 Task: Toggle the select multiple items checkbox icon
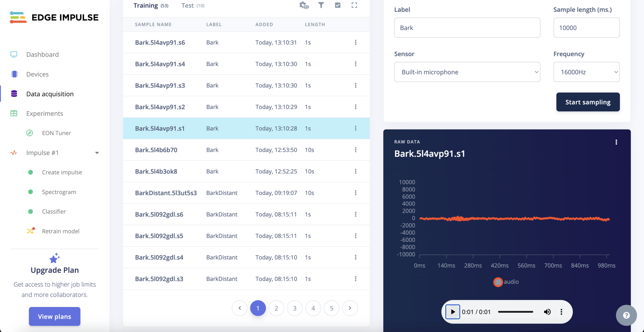(x=338, y=5)
